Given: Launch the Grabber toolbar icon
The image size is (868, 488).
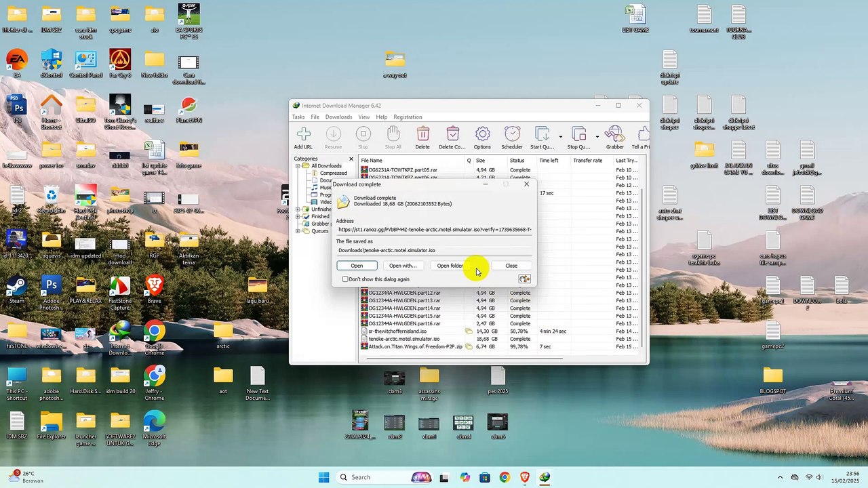Looking at the screenshot, I should [614, 134].
